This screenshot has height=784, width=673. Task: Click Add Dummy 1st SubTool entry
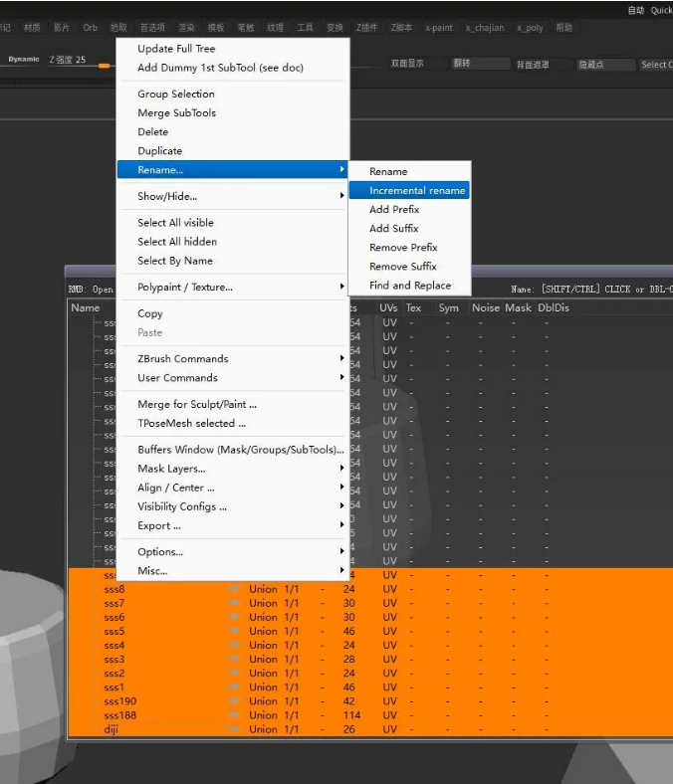233,68
